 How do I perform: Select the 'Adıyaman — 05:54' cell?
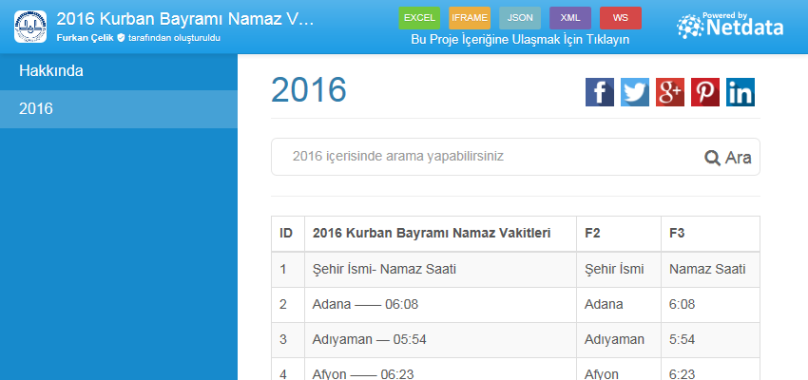click(x=441, y=340)
